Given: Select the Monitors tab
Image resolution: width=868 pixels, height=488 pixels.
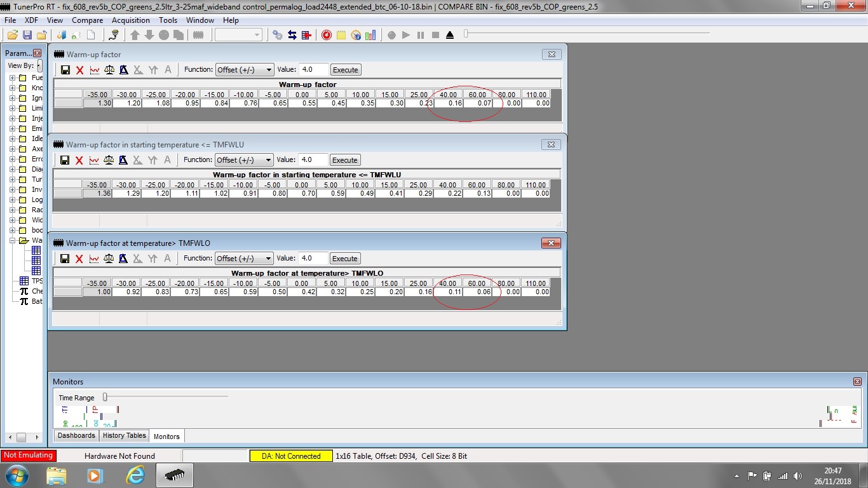Looking at the screenshot, I should pos(166,436).
